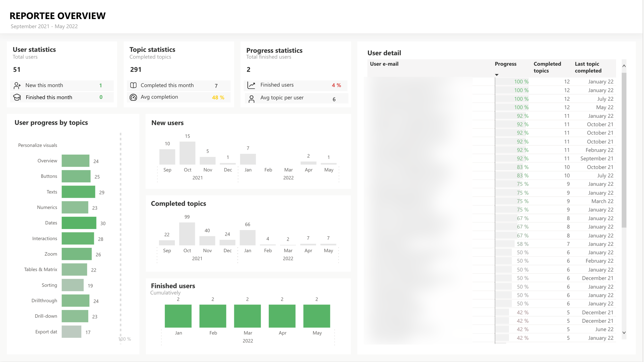Viewport: 644px width, 362px height.
Task: Select the Jan bar in Completed topics chart
Action: [248, 238]
